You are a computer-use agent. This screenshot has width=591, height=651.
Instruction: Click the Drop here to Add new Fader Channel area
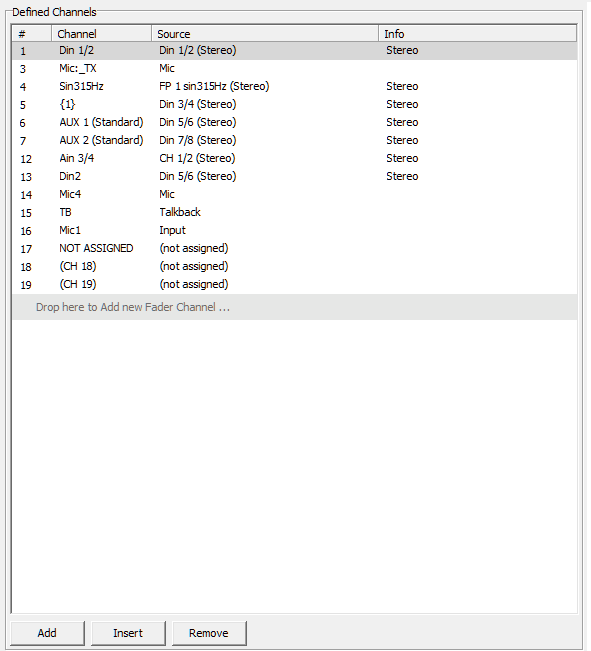(294, 307)
